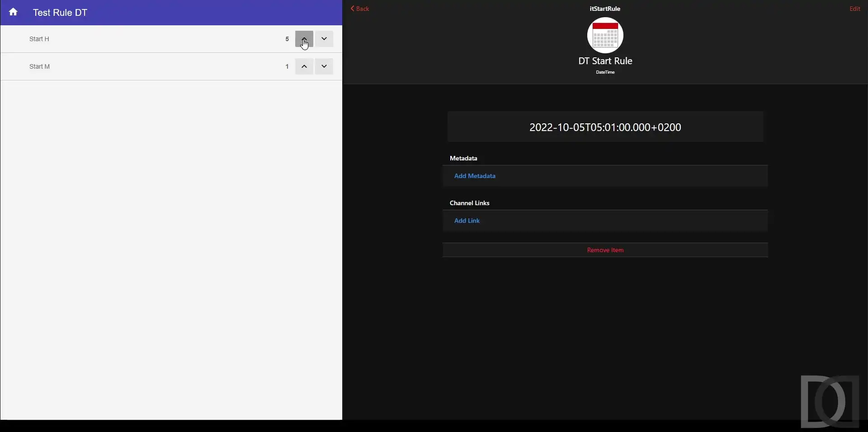Select the datetime value field

pos(605,127)
